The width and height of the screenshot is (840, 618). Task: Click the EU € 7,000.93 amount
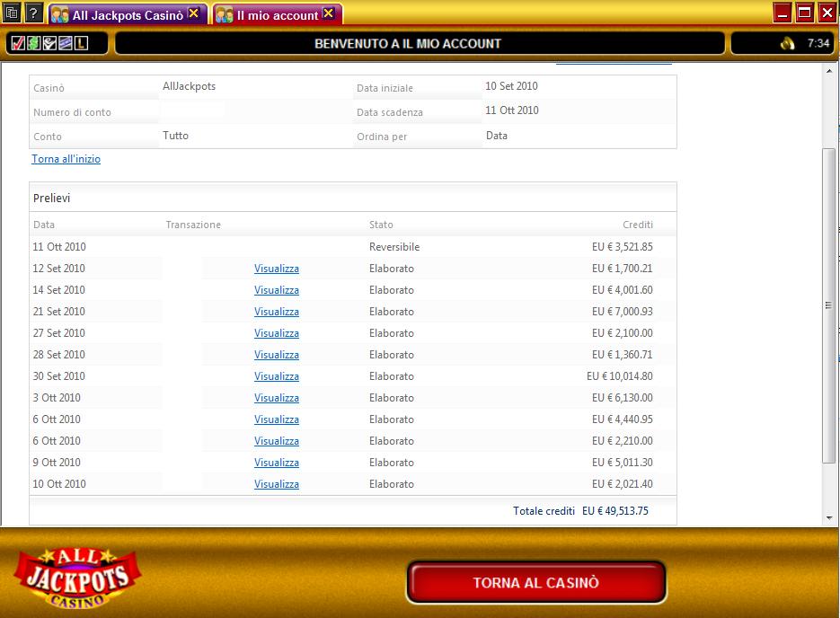[622, 312]
